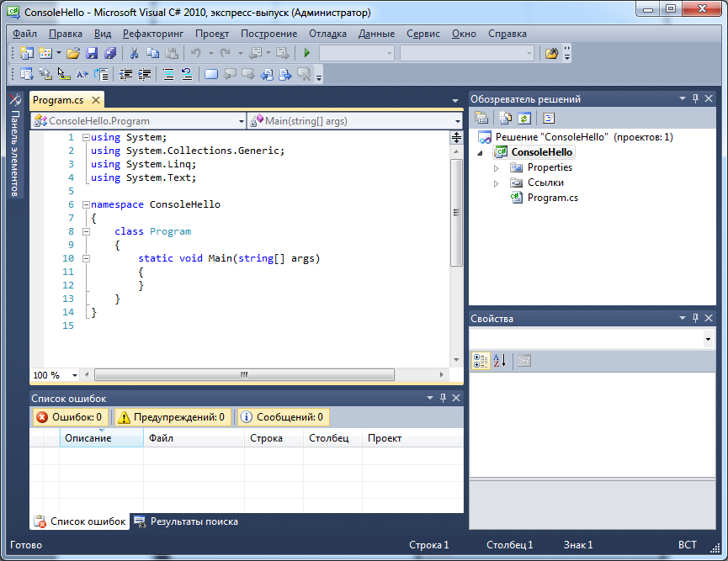This screenshot has width=728, height=561.
Task: Open the Сервис menu
Action: (x=423, y=34)
